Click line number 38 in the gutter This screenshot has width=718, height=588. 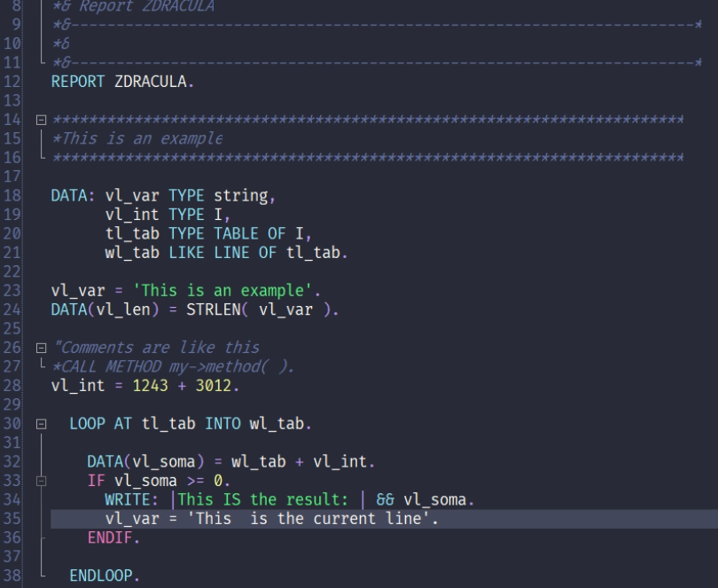[12, 576]
